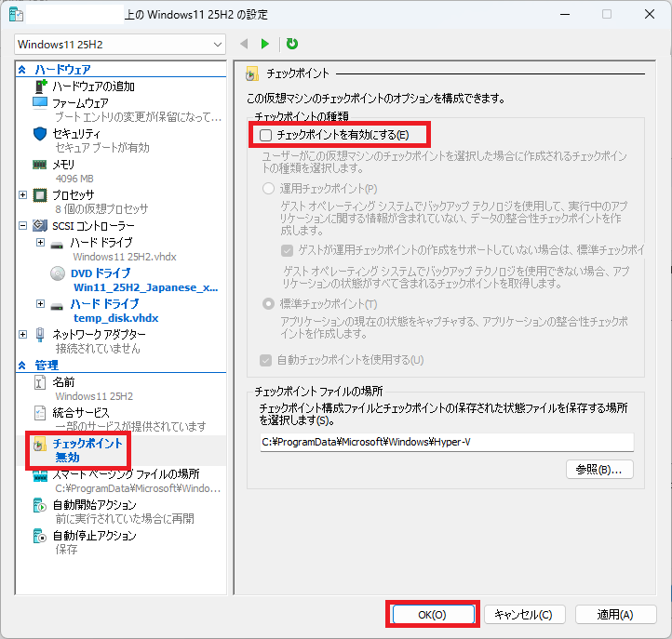Click the temp_disk.vhdx file name
Viewport: 672px width, 639px height.
[x=116, y=318]
